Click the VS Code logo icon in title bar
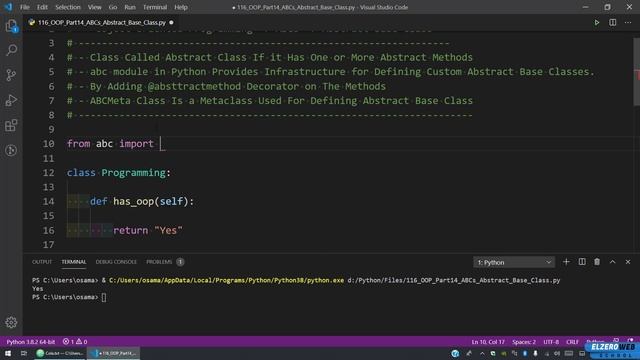 (8, 7)
